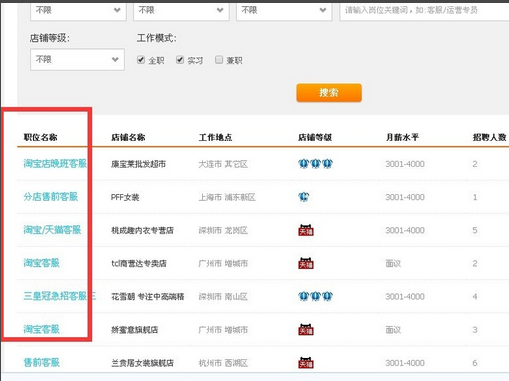Click the 月薪水平 column header
The image size is (509, 381).
pyautogui.click(x=402, y=137)
